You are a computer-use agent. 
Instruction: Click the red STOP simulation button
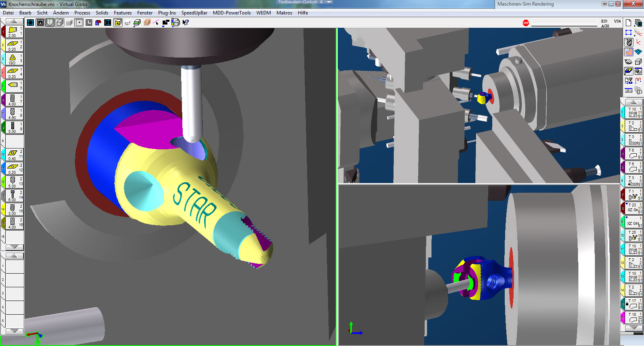pyautogui.click(x=526, y=23)
